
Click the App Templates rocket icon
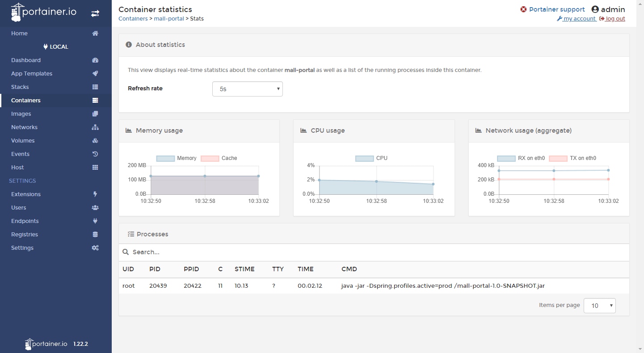click(x=95, y=74)
